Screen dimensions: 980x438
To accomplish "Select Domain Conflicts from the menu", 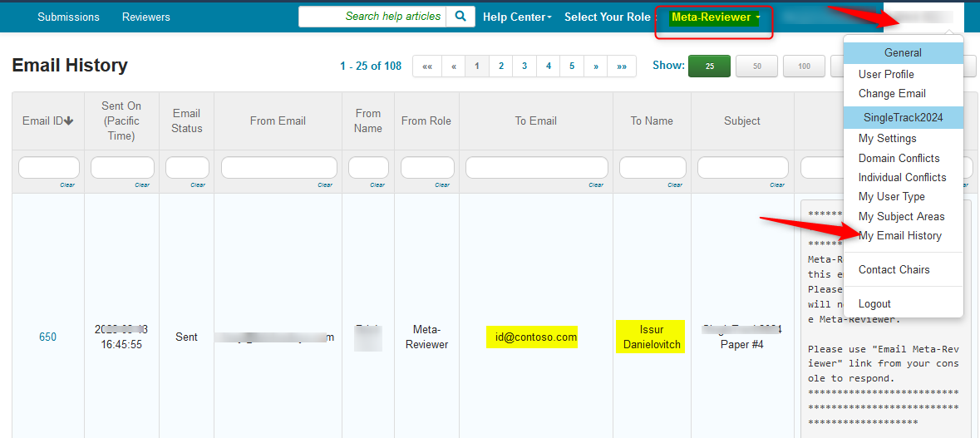I will [x=899, y=158].
